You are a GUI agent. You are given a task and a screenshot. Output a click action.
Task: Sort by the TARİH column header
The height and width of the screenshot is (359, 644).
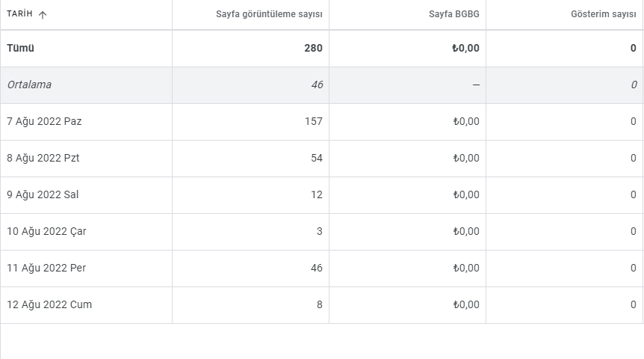coord(19,13)
